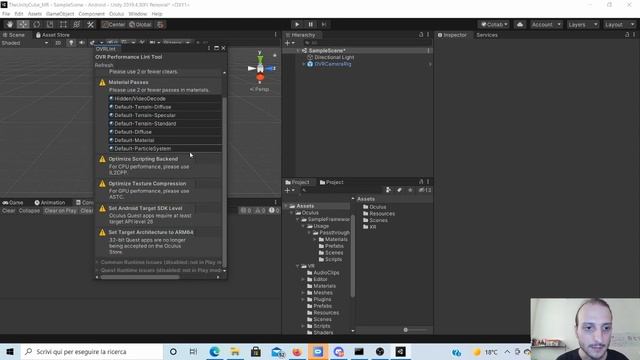Open the custom editor tools icon

(x=90, y=24)
